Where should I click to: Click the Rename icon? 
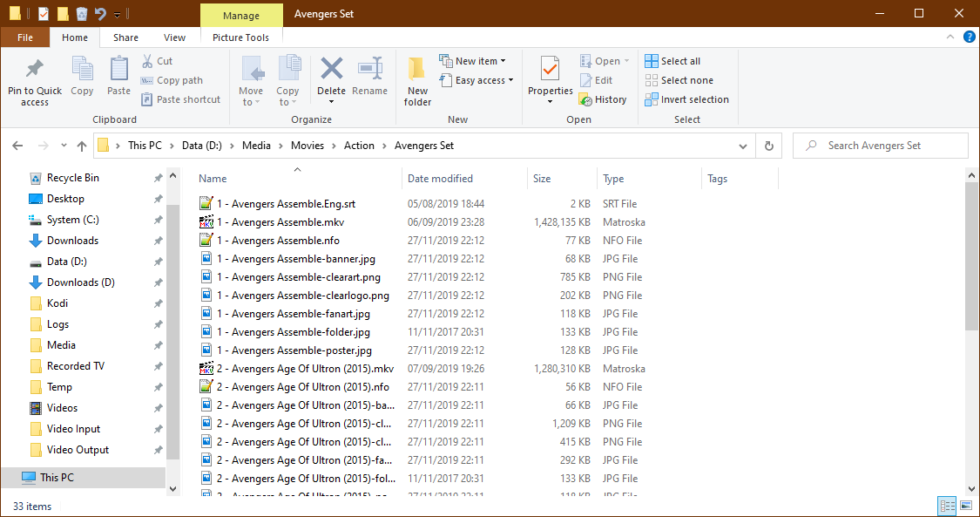[370, 68]
